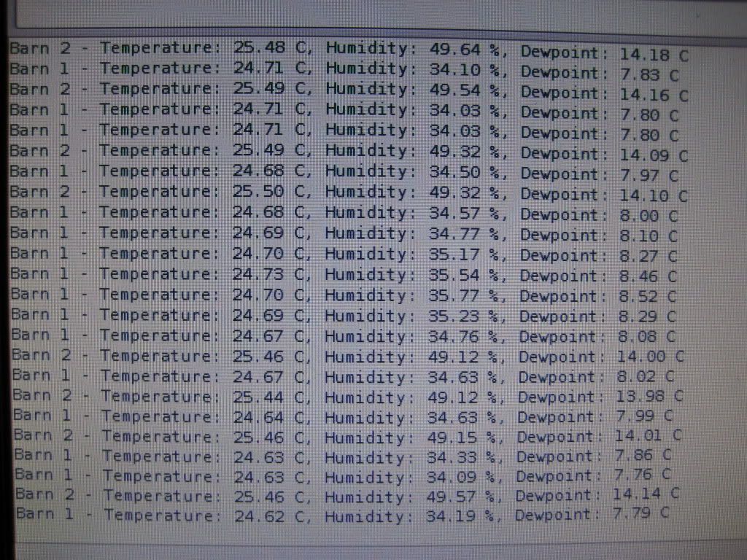Select the dewpoint value 14.18 C
The width and height of the screenshot is (747, 560).
click(x=654, y=55)
